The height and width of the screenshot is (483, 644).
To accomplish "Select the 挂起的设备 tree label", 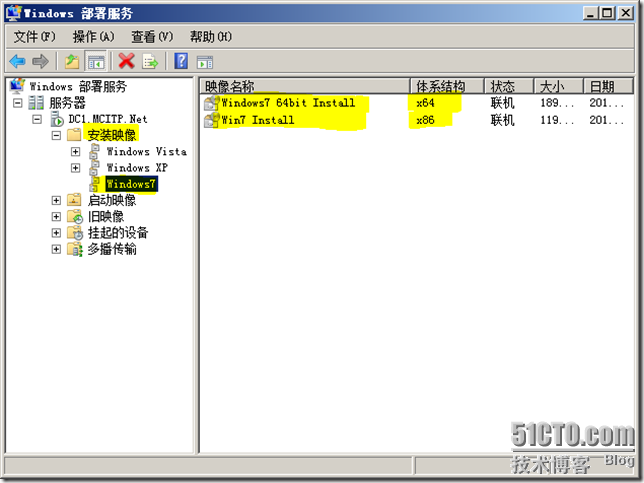I will pos(118,232).
